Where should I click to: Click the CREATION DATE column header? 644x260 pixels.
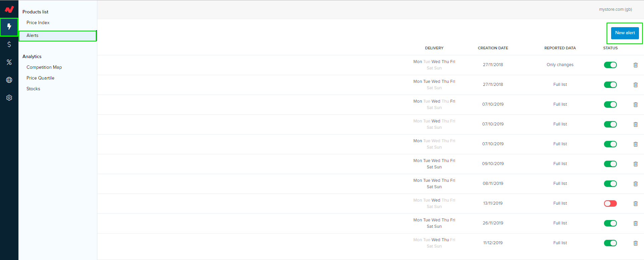point(493,48)
